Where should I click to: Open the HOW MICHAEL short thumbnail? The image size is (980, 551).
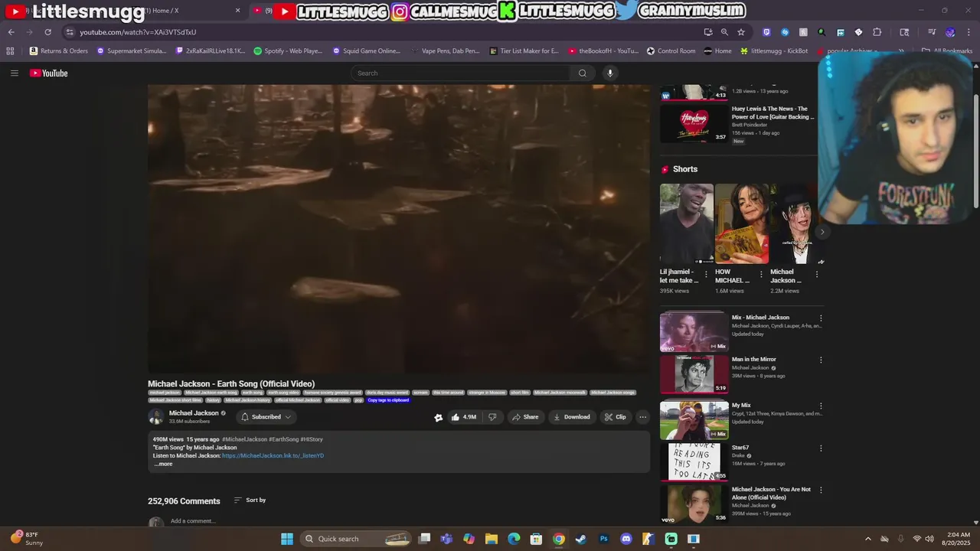coord(741,223)
